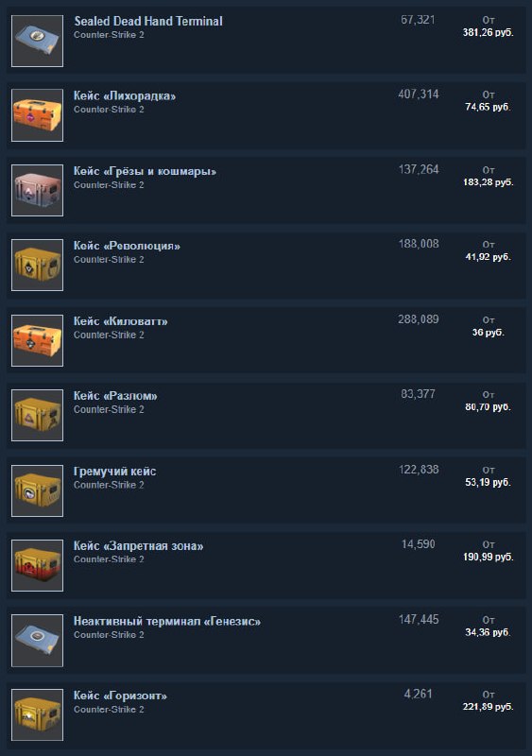Open the red «Запретная зона» case image

tap(37, 565)
